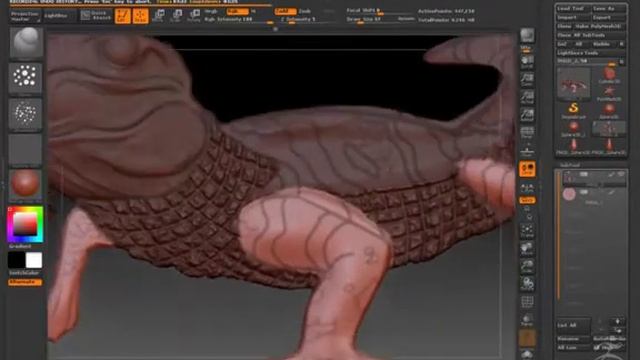
Task: Select the large current tool thumbnail
Action: click(573, 84)
